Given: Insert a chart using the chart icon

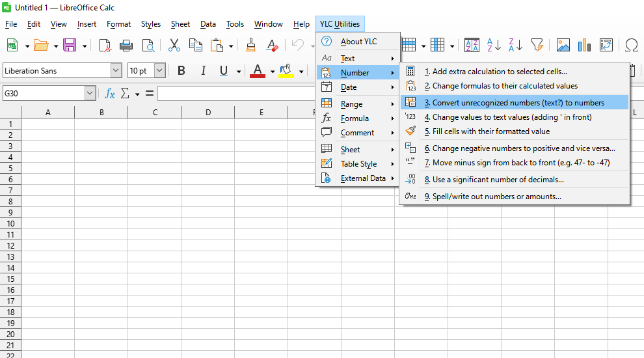Looking at the screenshot, I should click(585, 45).
